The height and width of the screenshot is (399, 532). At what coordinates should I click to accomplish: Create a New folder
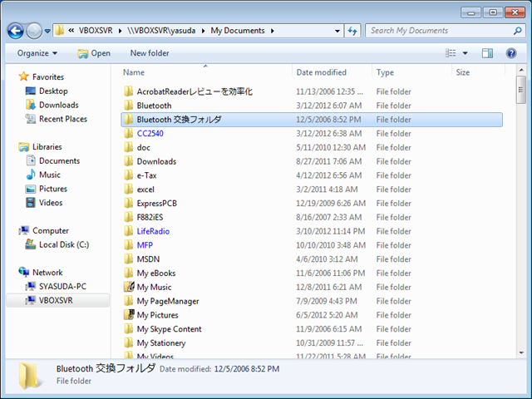coord(150,53)
